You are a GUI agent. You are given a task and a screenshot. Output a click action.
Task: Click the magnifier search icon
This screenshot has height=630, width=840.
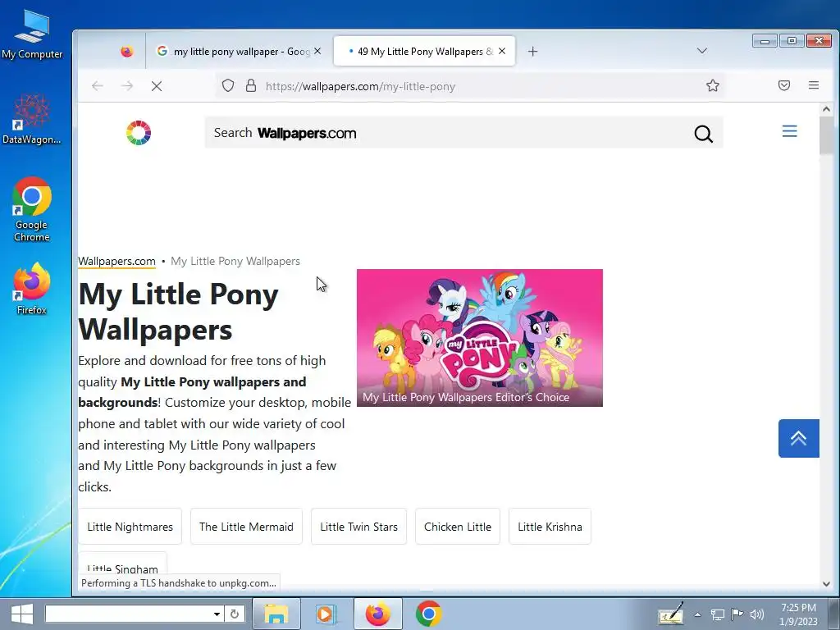tap(703, 134)
